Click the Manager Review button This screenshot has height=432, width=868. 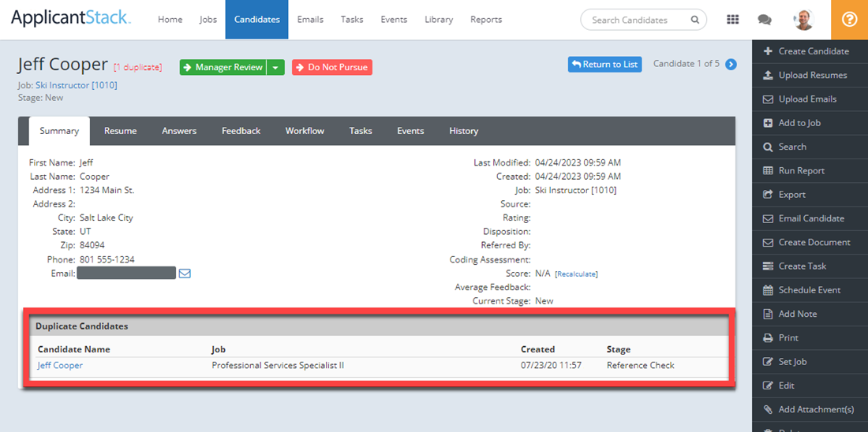click(x=223, y=68)
